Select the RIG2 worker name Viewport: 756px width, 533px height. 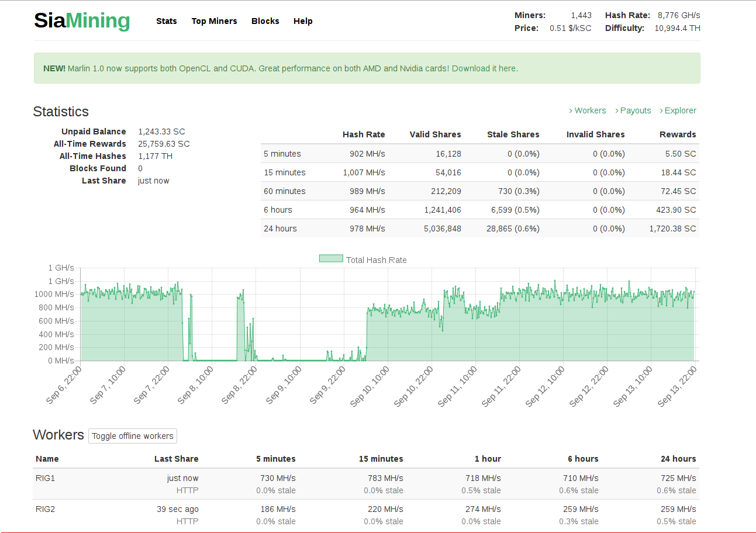tap(45, 509)
